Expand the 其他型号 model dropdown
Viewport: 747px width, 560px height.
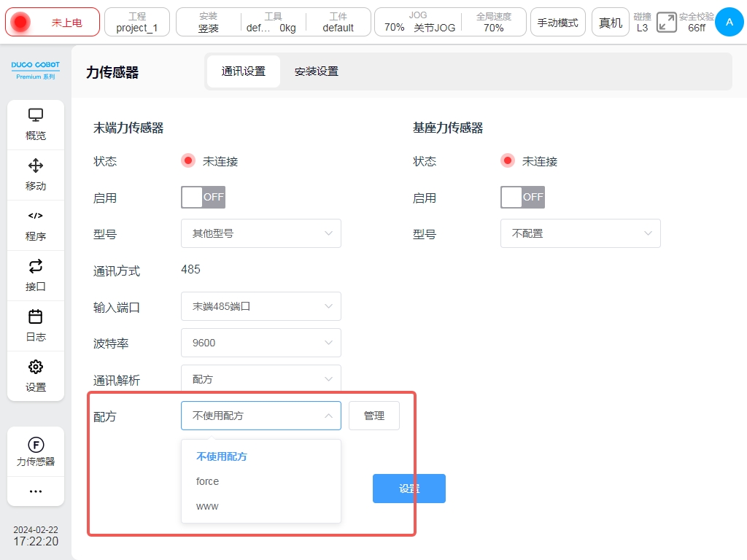[260, 233]
